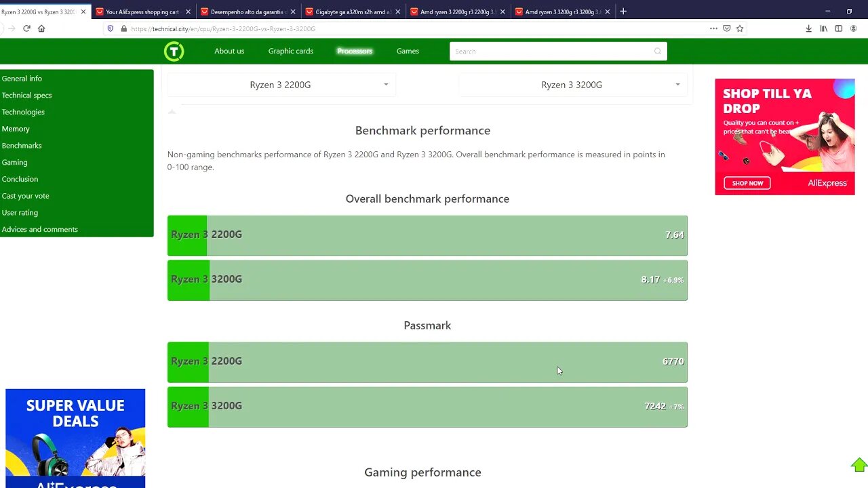Restore down the browser window

(x=849, y=12)
